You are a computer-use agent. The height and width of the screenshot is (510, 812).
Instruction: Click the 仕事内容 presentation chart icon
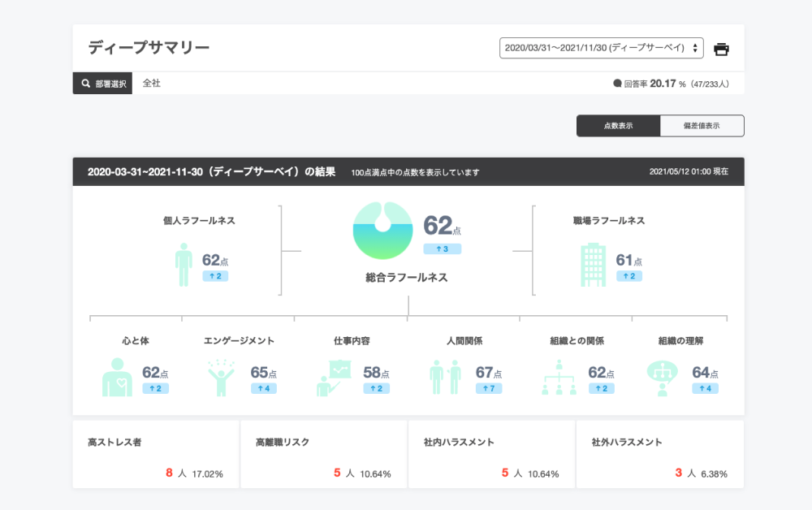click(334, 378)
